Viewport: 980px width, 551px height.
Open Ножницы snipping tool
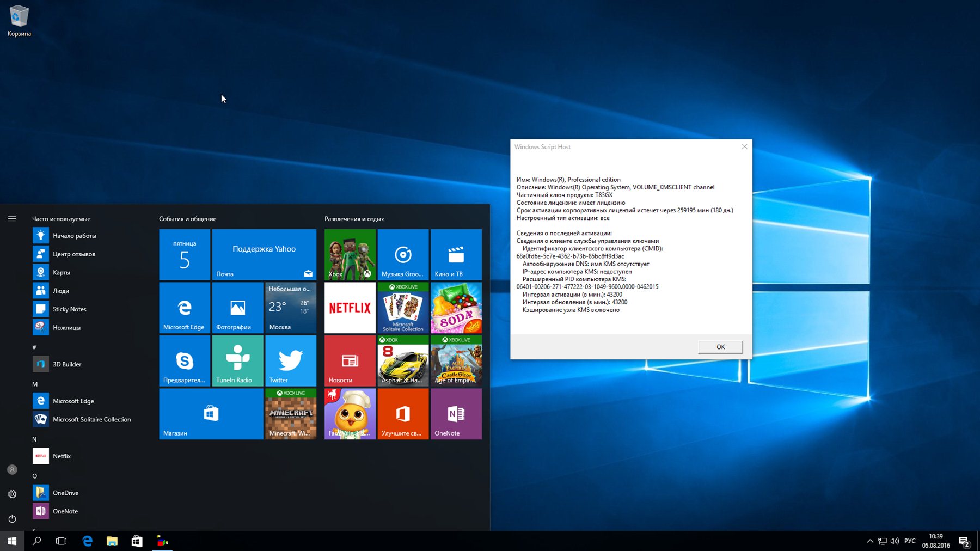(x=87, y=327)
